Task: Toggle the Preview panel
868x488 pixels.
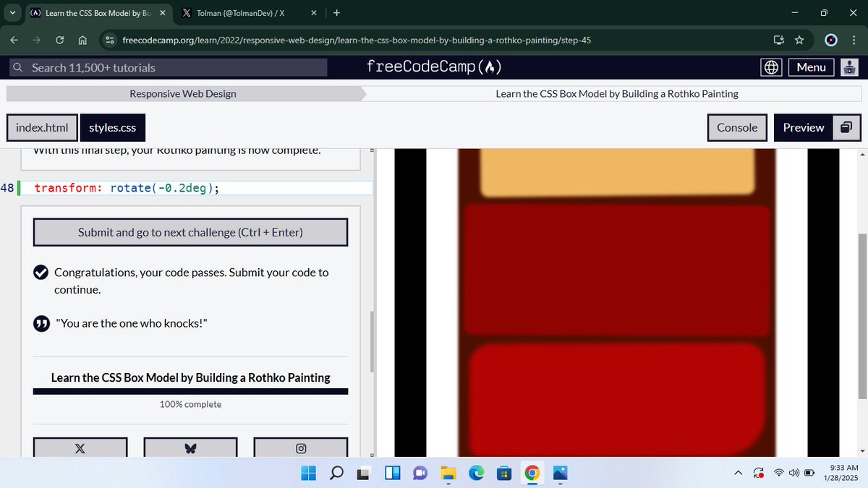Action: pyautogui.click(x=804, y=127)
